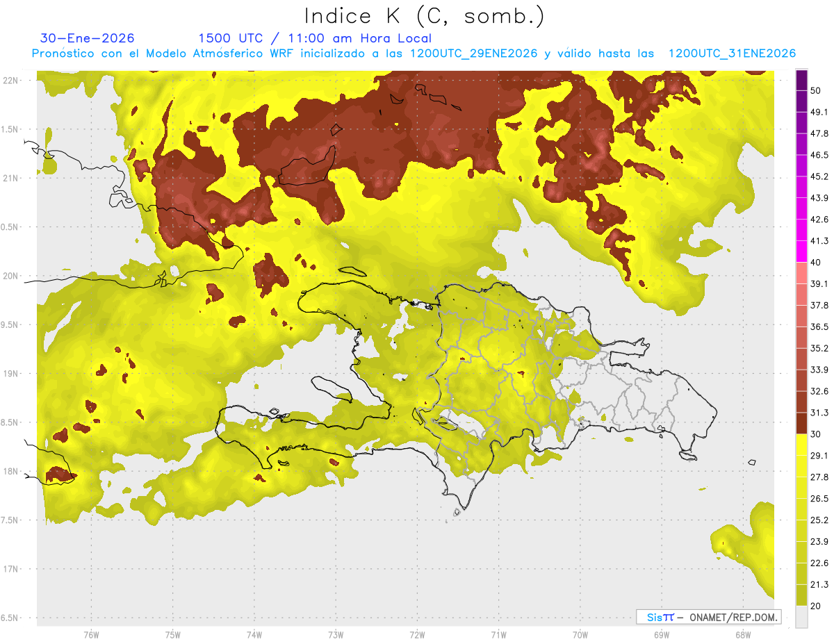Click the colorbar value '46.5'
The image size is (834, 644).
pos(819,155)
